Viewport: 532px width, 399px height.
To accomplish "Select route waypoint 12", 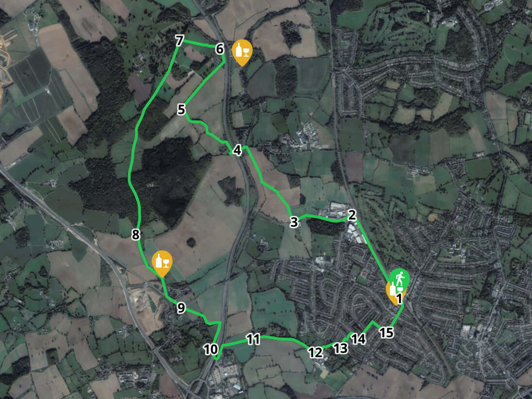I will click(x=316, y=353).
